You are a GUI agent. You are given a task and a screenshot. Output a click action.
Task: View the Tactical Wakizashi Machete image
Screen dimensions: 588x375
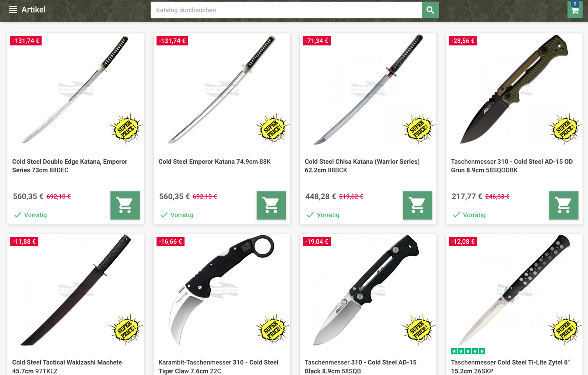click(75, 290)
